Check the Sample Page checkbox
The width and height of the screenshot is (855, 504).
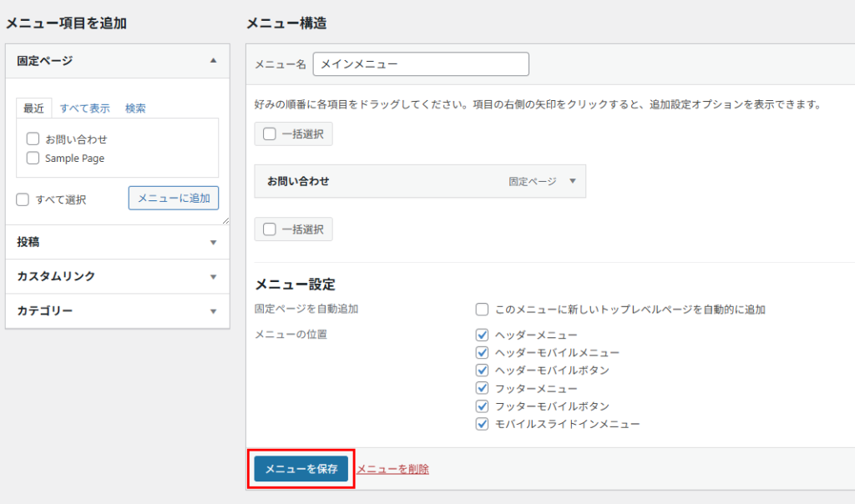tap(33, 158)
